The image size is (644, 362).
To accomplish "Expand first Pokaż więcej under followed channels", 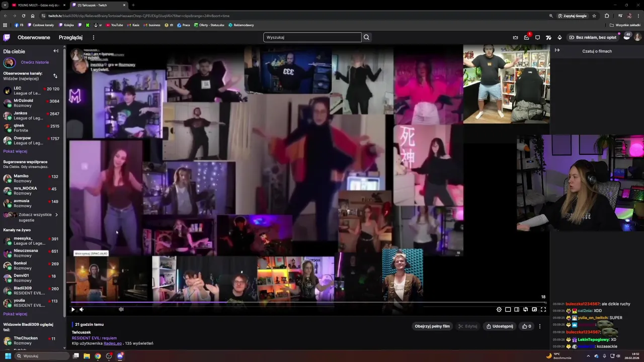I will pyautogui.click(x=15, y=151).
